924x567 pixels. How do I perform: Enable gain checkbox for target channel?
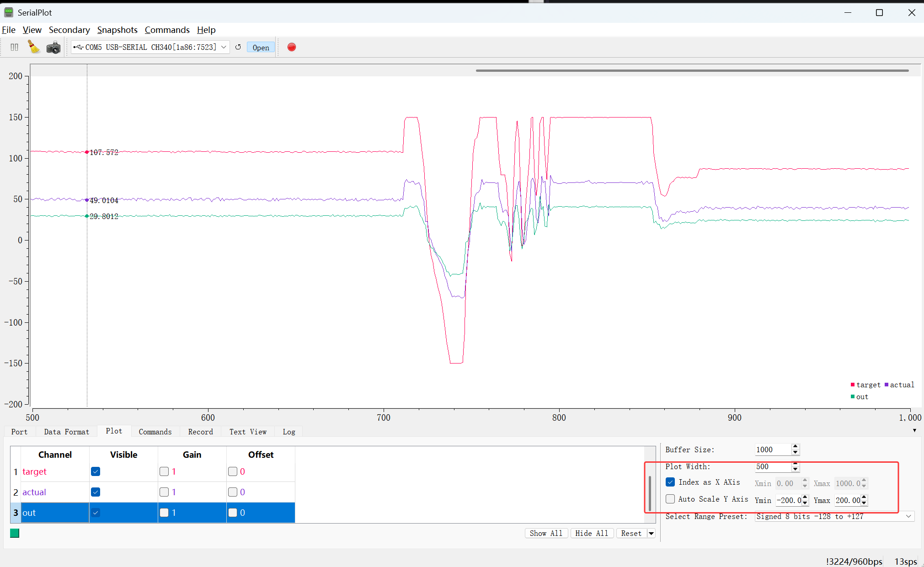pyautogui.click(x=164, y=471)
